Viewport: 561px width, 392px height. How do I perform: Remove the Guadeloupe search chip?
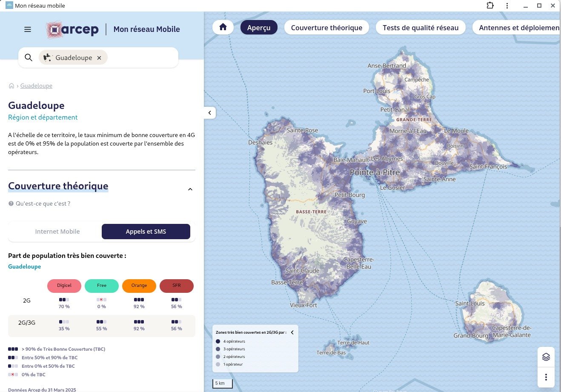(x=99, y=58)
